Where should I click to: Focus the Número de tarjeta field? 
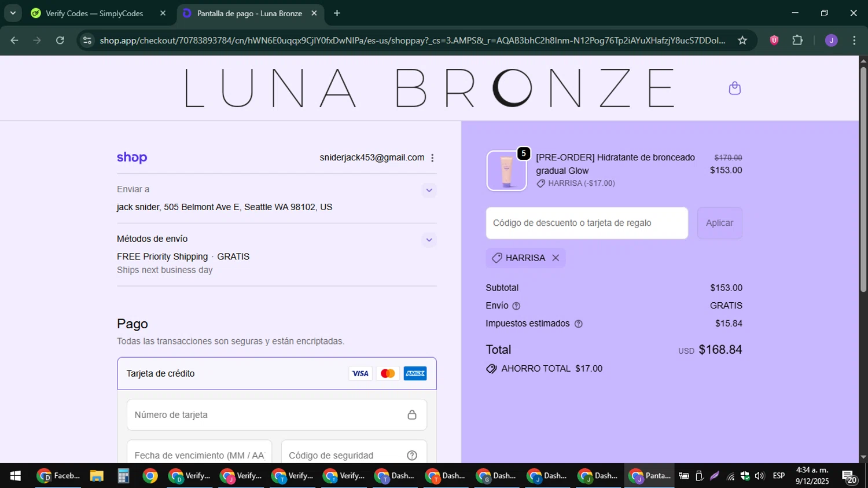coord(277,414)
